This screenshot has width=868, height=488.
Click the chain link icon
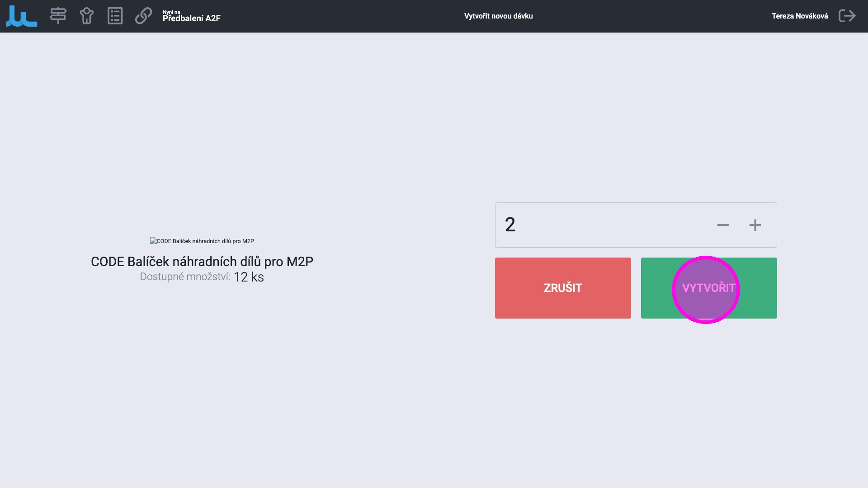click(143, 16)
